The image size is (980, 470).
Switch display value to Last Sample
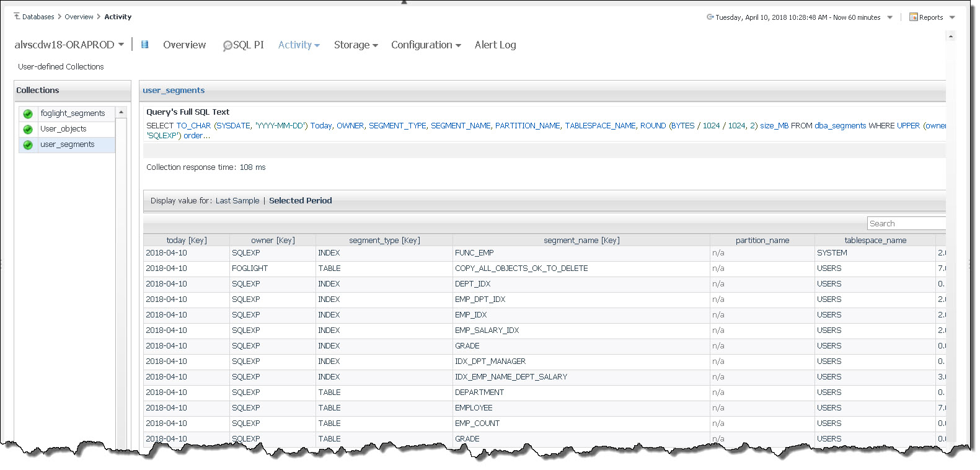(237, 201)
